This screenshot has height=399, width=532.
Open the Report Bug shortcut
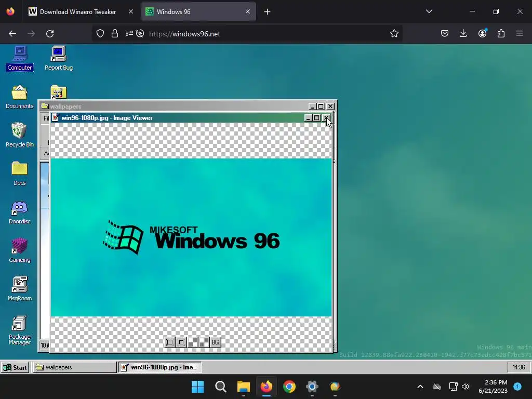58,58
